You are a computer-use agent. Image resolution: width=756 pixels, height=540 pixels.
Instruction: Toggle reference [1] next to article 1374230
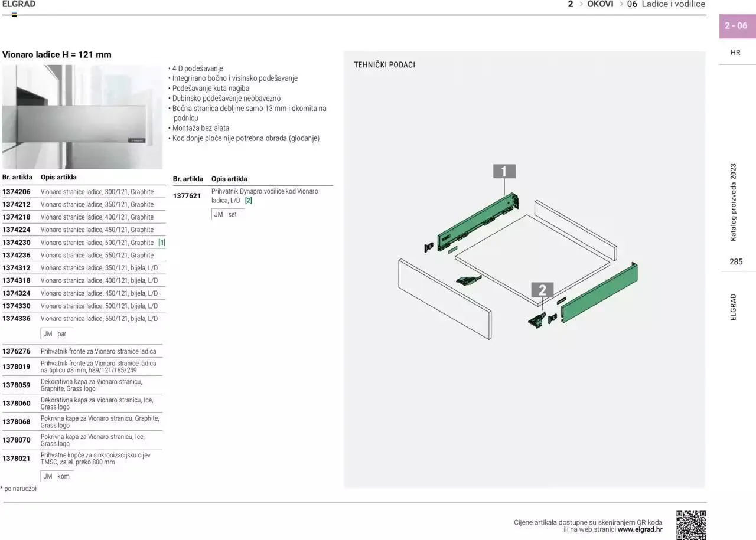tap(161, 242)
